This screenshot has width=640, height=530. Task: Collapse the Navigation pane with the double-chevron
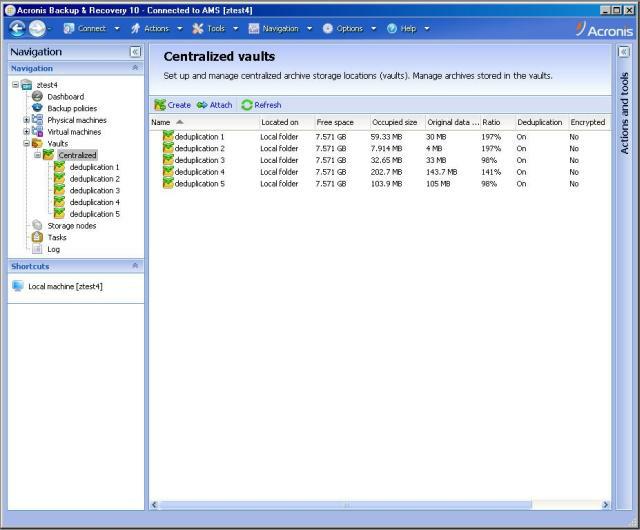[135, 52]
